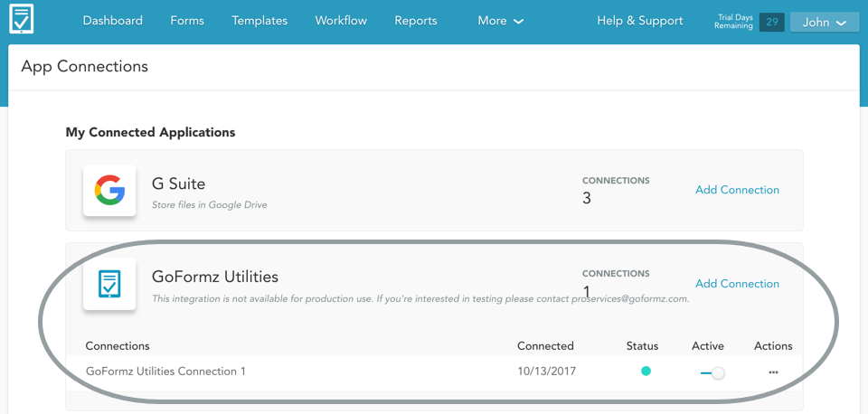Click 'Store files in Google Drive' description
Viewport: 868px width, 414px height.
click(x=209, y=205)
